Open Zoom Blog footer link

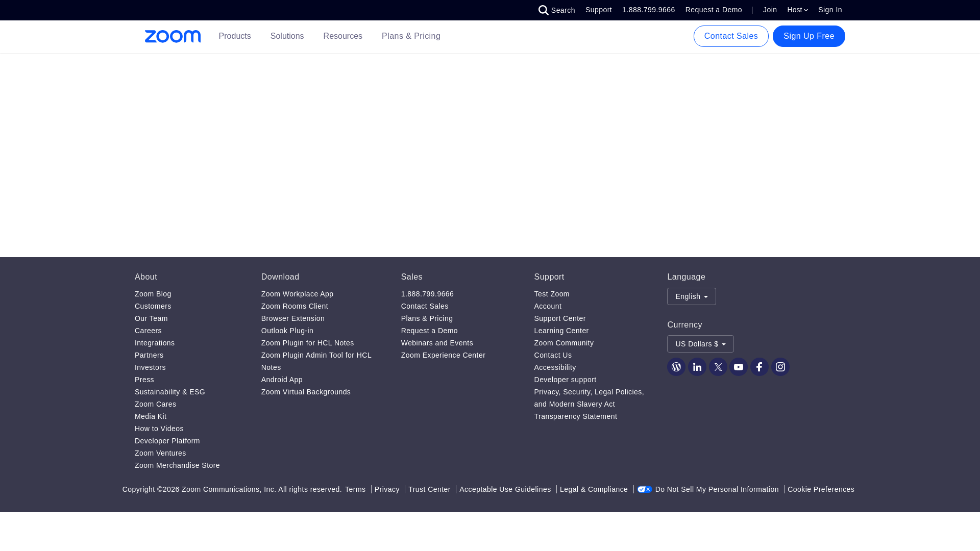[153, 294]
